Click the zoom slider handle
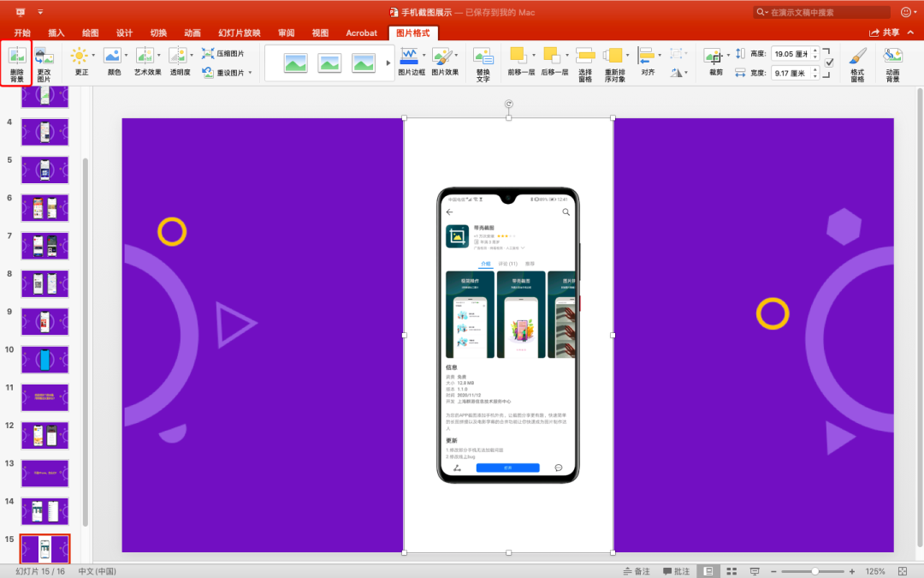Screen dimensions: 924x578 [x=814, y=571]
